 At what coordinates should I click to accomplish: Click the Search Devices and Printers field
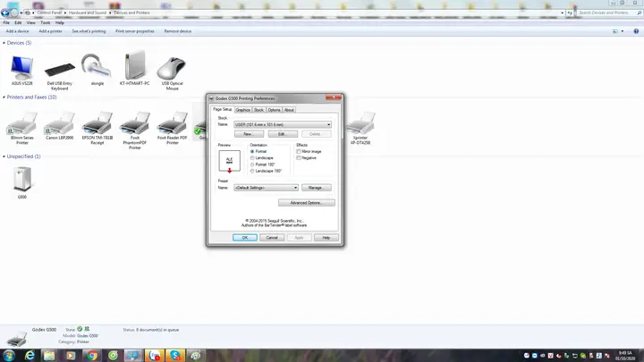point(606,13)
